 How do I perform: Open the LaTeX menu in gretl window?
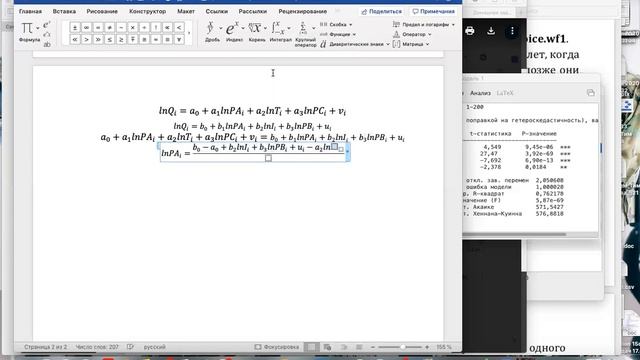[x=505, y=93]
